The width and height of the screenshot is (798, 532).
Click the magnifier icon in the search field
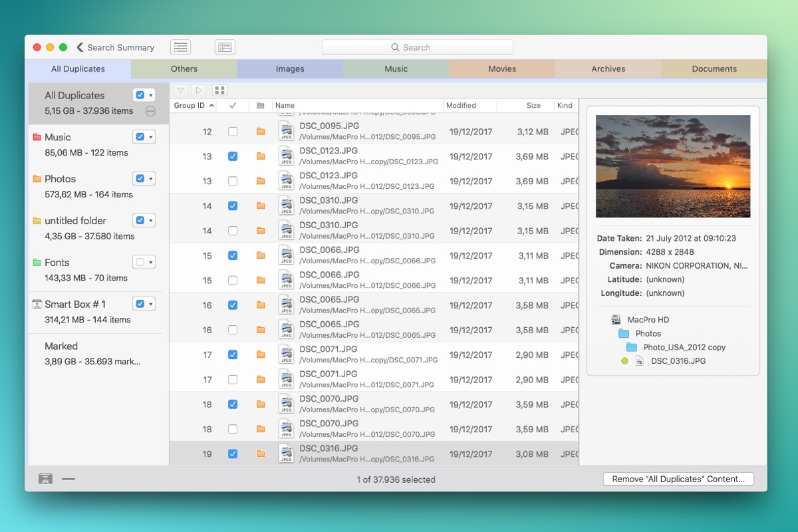[x=396, y=47]
